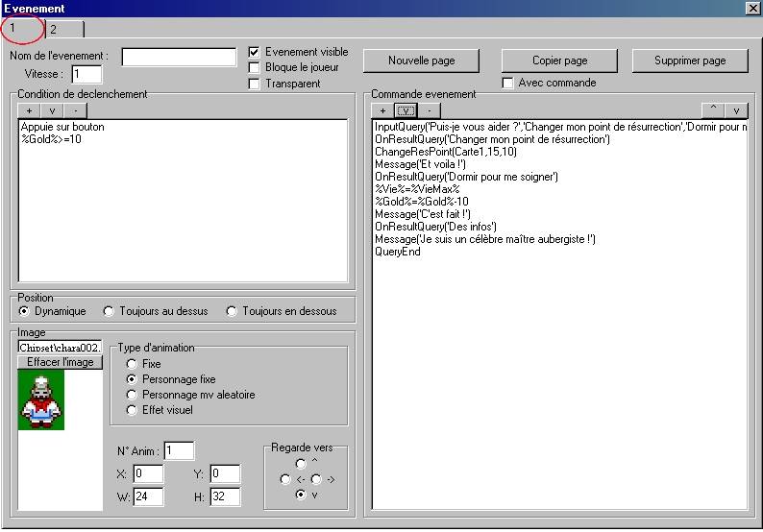The height and width of the screenshot is (532, 763).
Task: Click the add (+) button in Condition de declenchement
Action: 29,110
